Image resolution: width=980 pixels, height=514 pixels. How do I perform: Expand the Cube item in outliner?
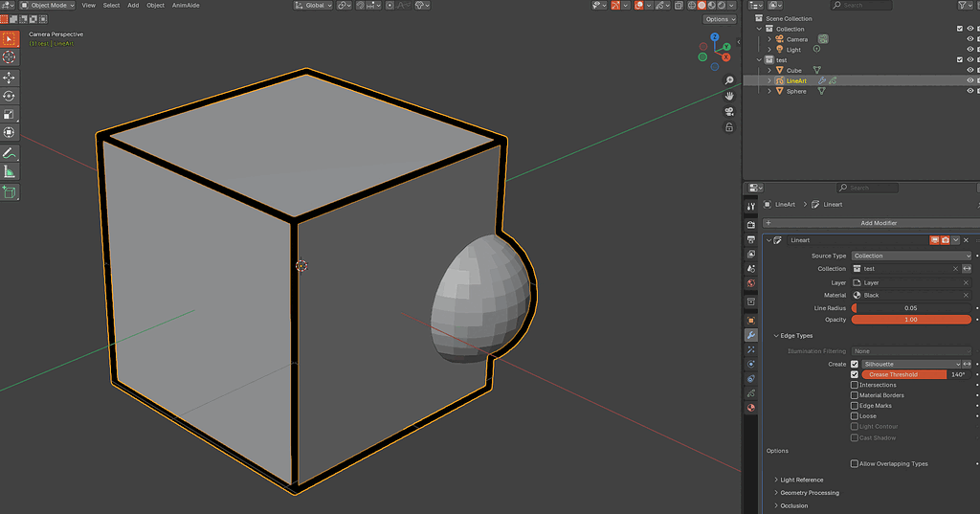pyautogui.click(x=769, y=71)
